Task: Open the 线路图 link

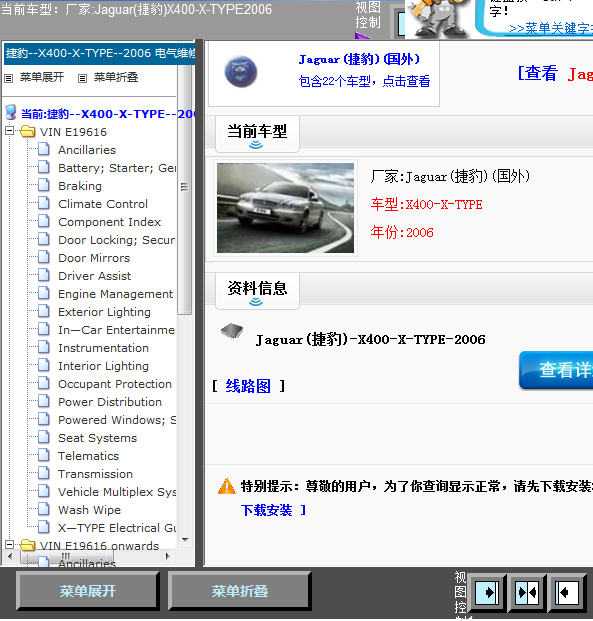Action: click(x=248, y=385)
